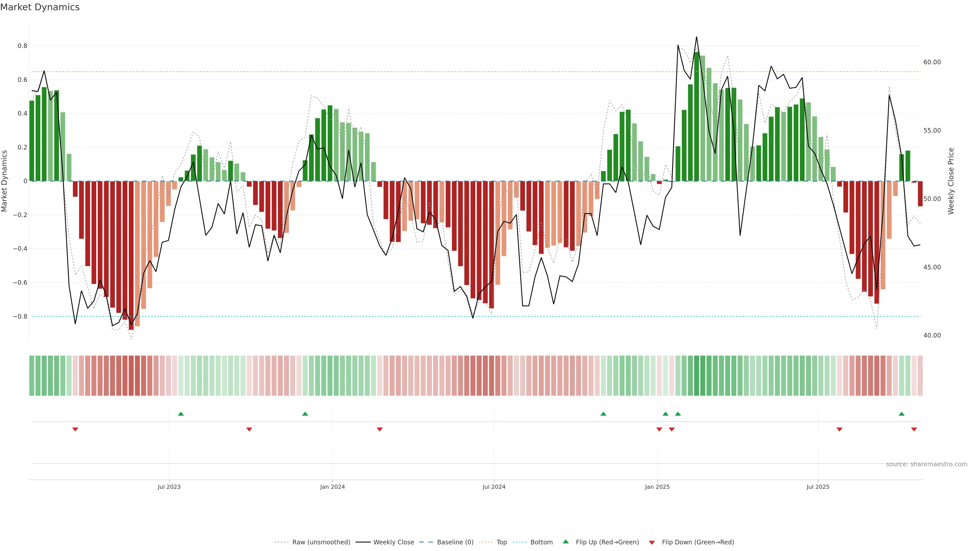Click the rightmost green flip-up marker
Image resolution: width=980 pixels, height=551 pixels.
pos(901,414)
